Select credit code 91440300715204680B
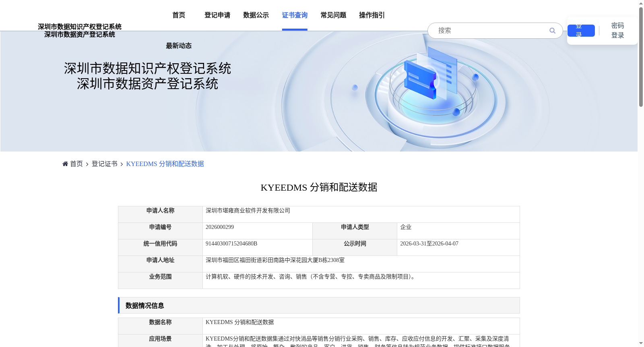644x347 pixels. pyautogui.click(x=231, y=243)
